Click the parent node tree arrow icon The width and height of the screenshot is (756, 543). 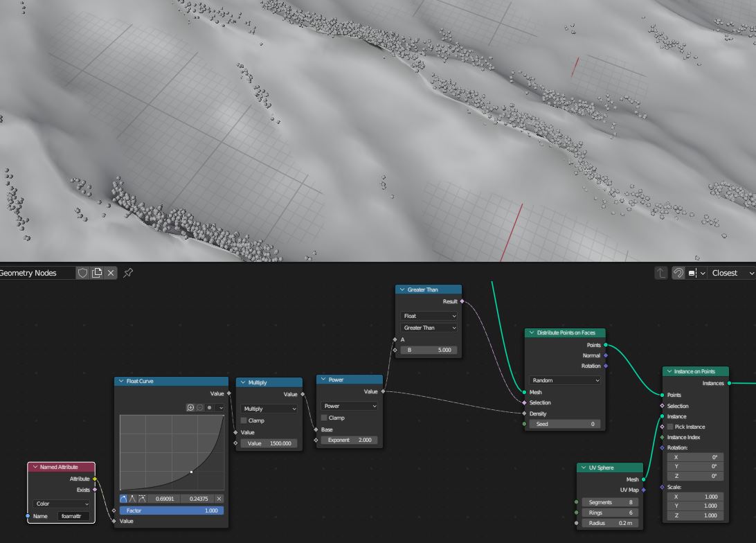[661, 273]
